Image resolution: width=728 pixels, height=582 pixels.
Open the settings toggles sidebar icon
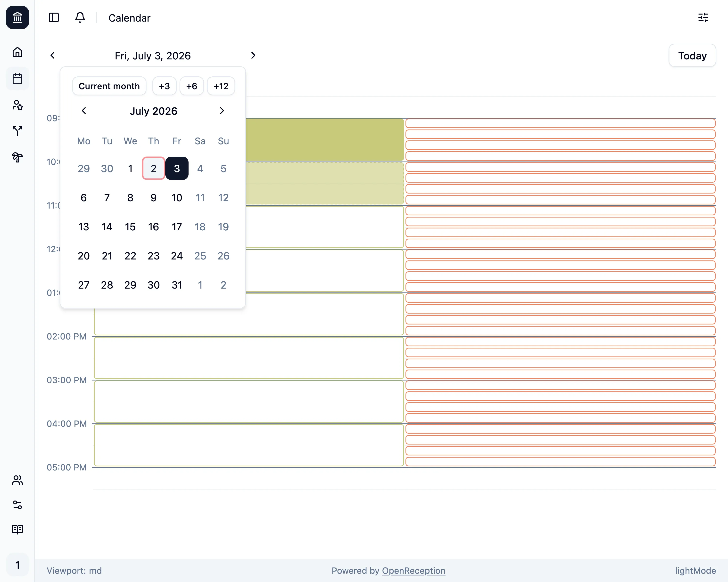tap(17, 505)
